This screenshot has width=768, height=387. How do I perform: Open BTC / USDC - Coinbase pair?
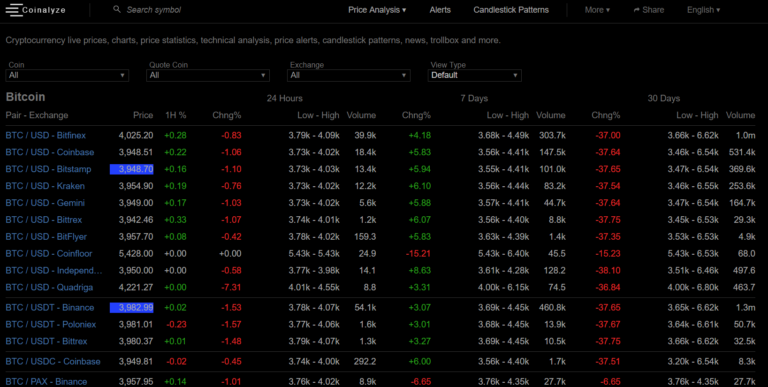pyautogui.click(x=53, y=362)
